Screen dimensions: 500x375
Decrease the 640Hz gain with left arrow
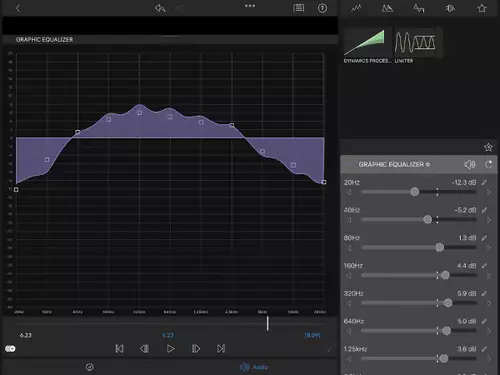[x=349, y=331]
